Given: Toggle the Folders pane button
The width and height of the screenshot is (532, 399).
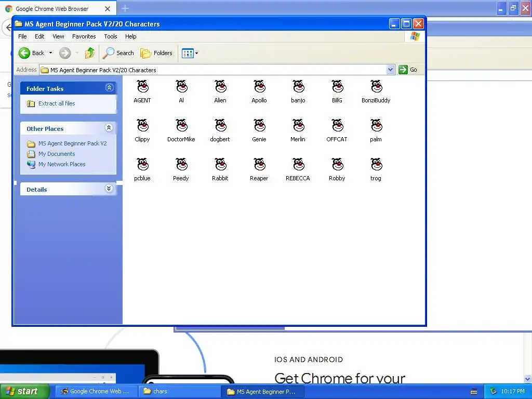Looking at the screenshot, I should click(x=156, y=53).
